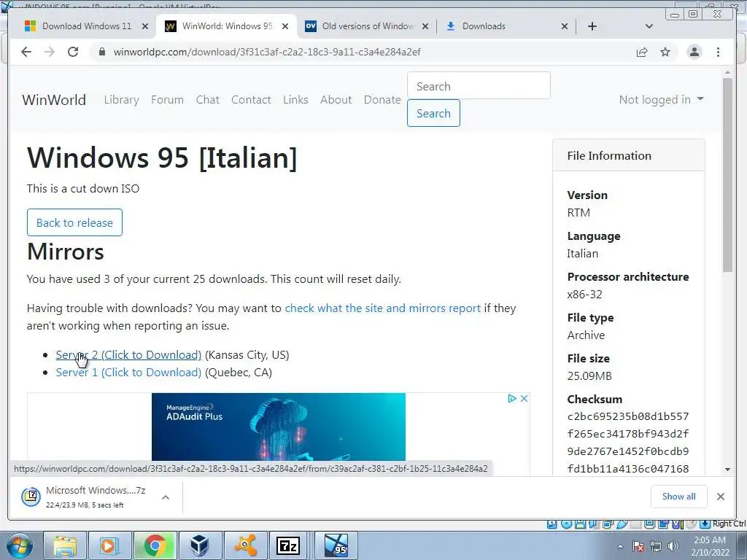747x560 pixels.
Task: Close the WinWorld: Windows 95 tab
Action: [x=285, y=26]
